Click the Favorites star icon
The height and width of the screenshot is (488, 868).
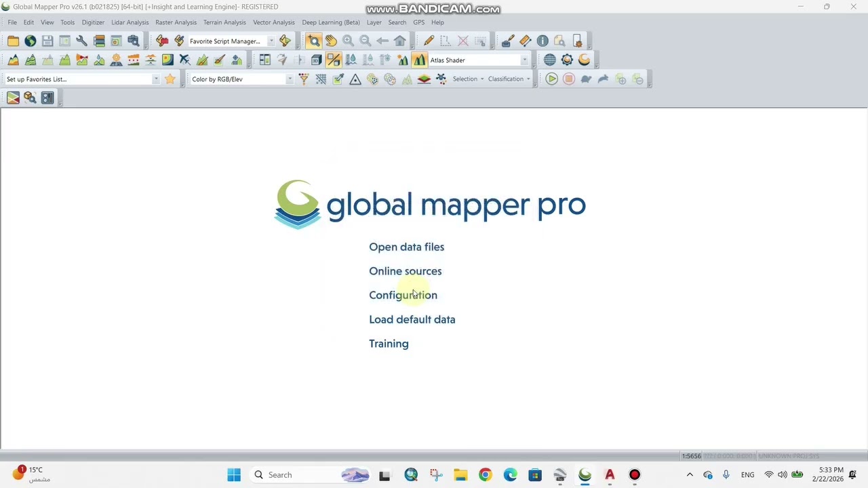coord(170,79)
